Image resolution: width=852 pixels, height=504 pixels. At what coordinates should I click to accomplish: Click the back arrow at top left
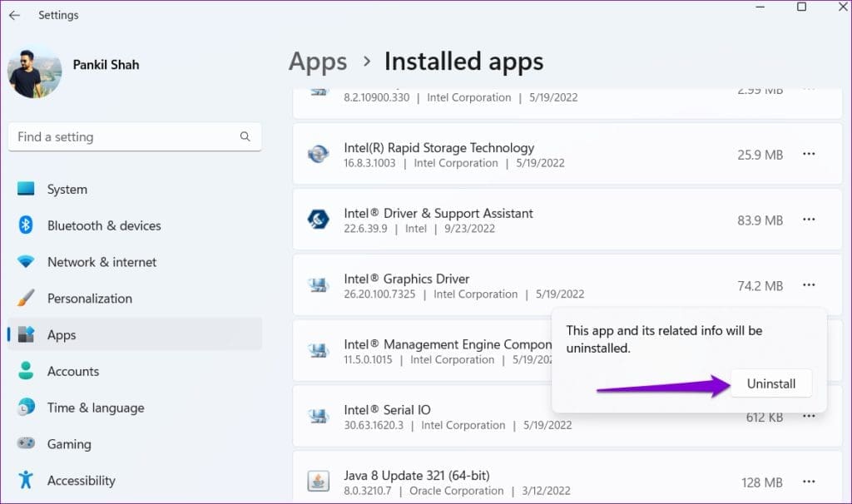tap(14, 14)
